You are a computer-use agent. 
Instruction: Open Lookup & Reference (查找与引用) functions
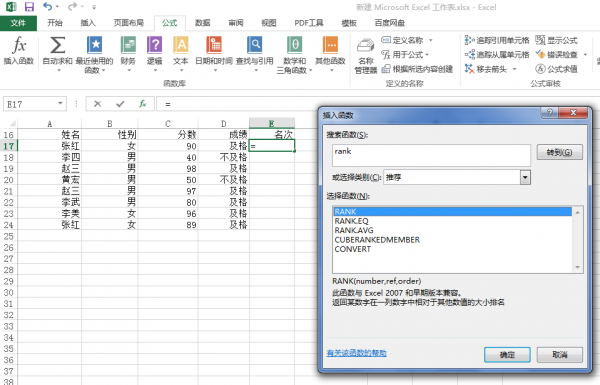(254, 53)
